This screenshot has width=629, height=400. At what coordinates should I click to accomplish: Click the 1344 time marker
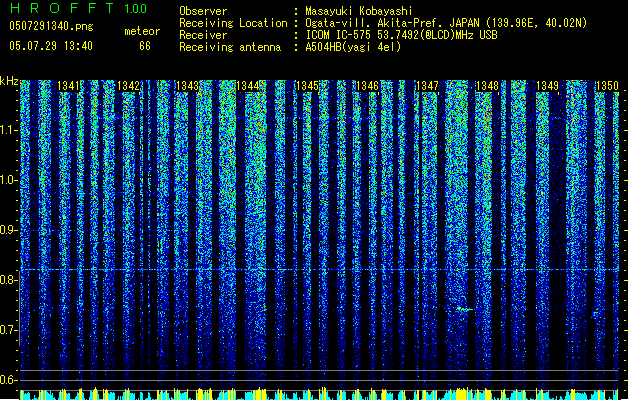[x=248, y=86]
